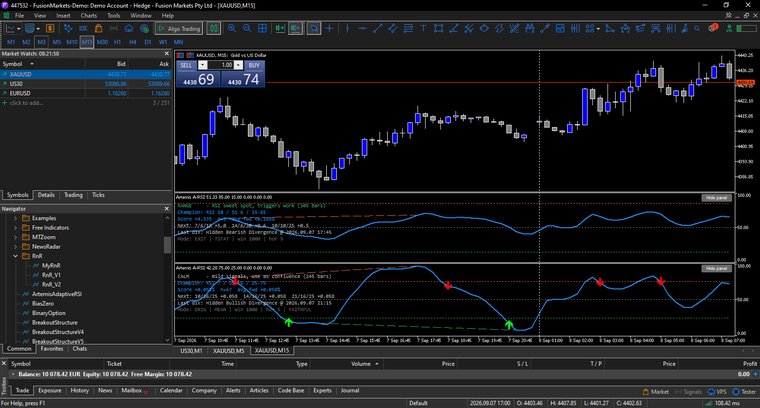Expand the Free Indicators folder
This screenshot has width=760, height=408.
15,228
